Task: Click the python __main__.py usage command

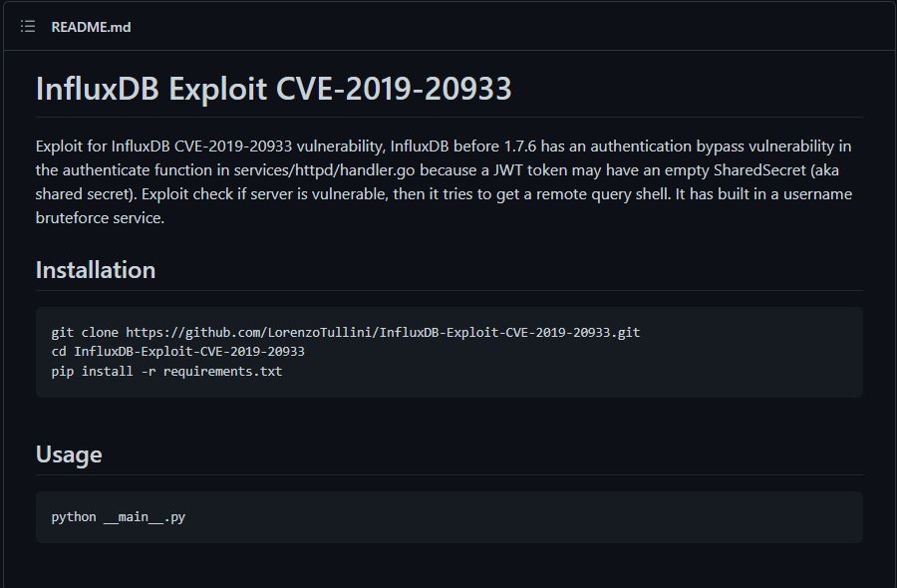Action: coord(119,517)
